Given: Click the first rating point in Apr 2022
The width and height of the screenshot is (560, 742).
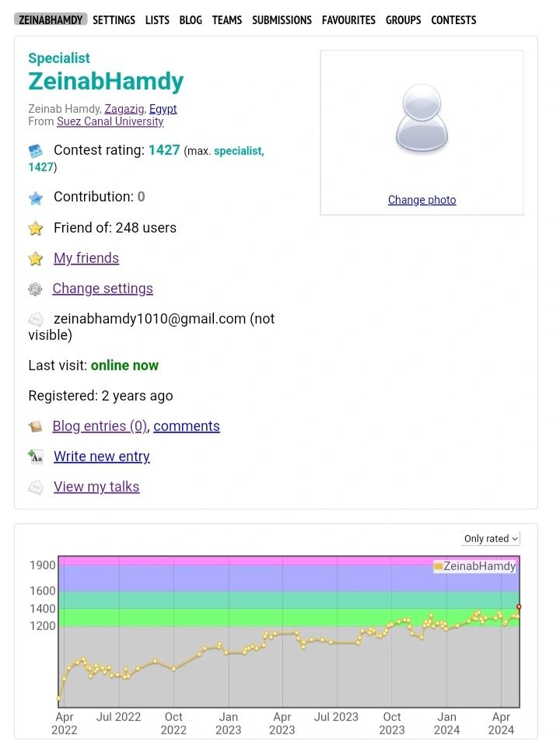Looking at the screenshot, I should (x=59, y=698).
